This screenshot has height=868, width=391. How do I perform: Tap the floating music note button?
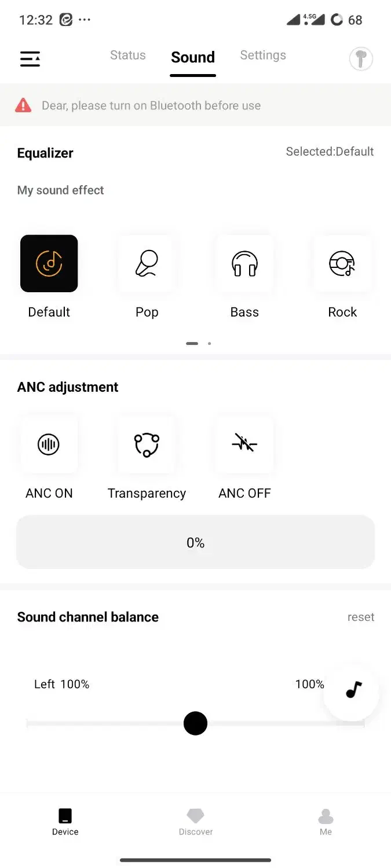tap(353, 690)
